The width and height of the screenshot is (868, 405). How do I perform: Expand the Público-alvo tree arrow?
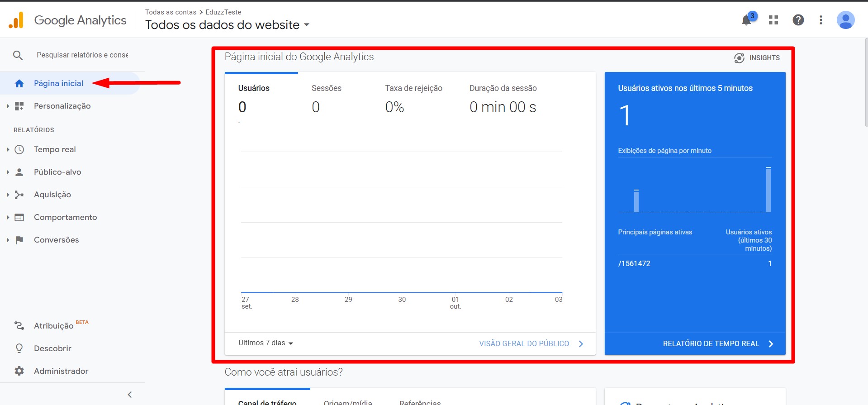coord(8,172)
